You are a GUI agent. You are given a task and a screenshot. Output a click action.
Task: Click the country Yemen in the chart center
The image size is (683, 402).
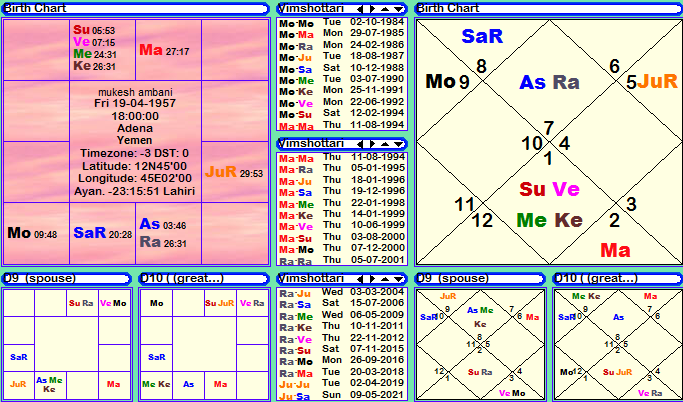(x=135, y=140)
